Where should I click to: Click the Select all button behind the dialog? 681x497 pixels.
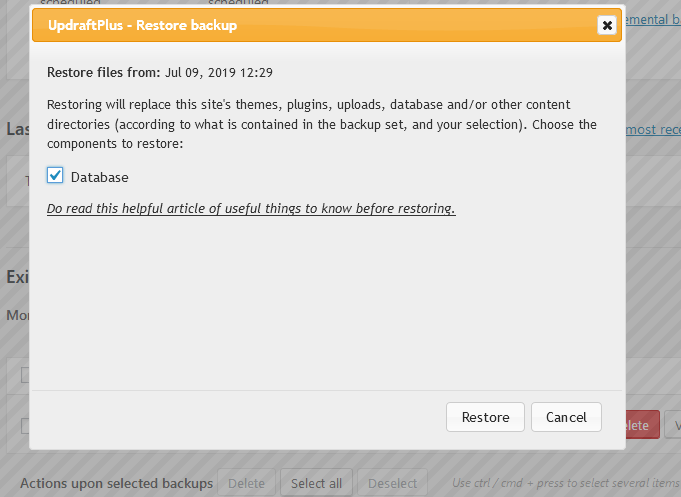[x=316, y=483]
